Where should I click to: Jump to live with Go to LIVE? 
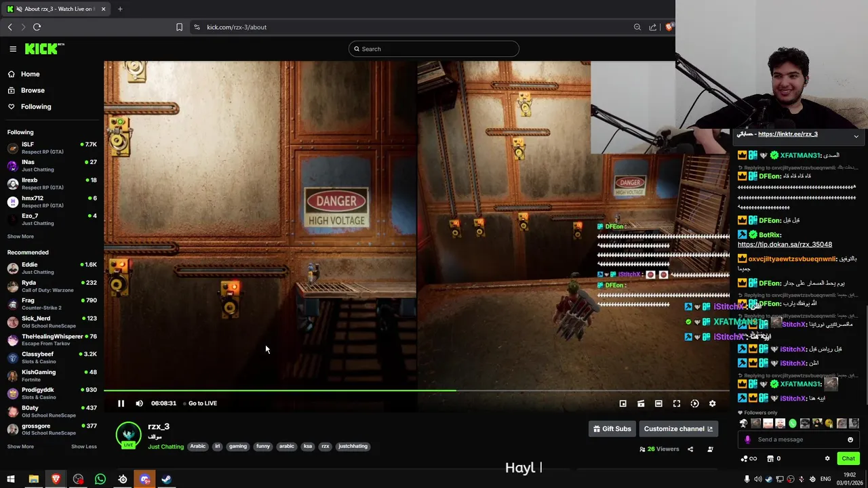coord(203,403)
